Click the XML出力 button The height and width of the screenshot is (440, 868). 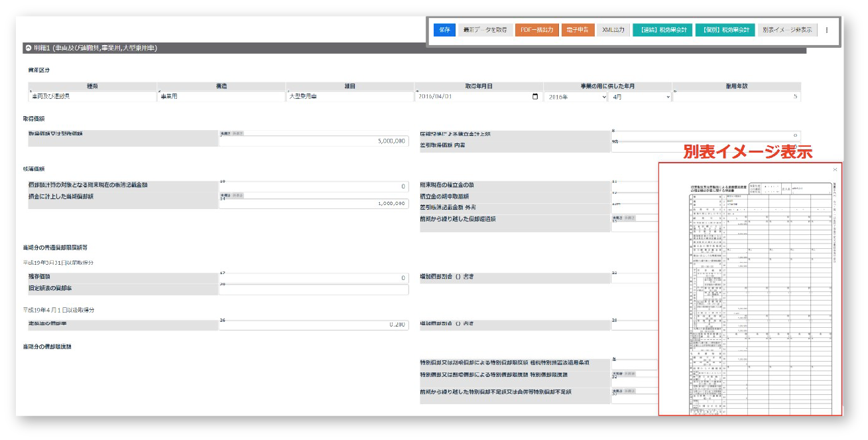click(x=613, y=30)
